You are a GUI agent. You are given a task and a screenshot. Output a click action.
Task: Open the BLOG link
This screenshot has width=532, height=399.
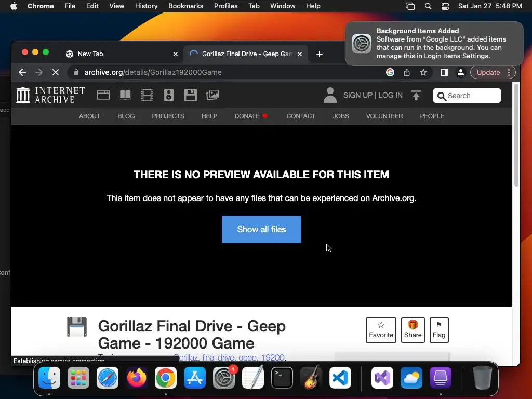tap(126, 116)
